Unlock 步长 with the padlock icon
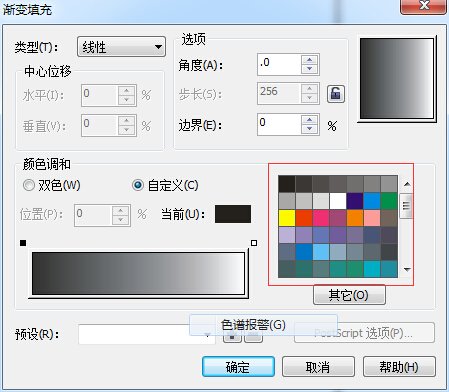 point(335,94)
